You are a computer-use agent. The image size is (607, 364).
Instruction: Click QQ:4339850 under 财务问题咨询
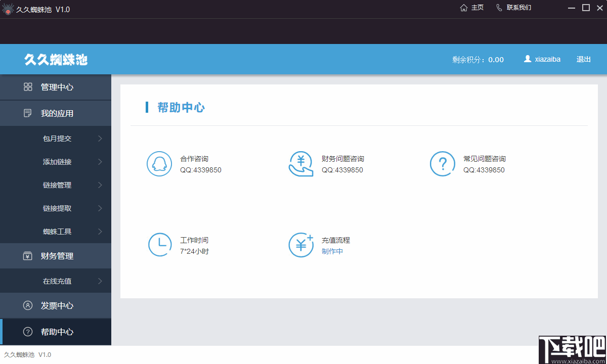click(342, 170)
